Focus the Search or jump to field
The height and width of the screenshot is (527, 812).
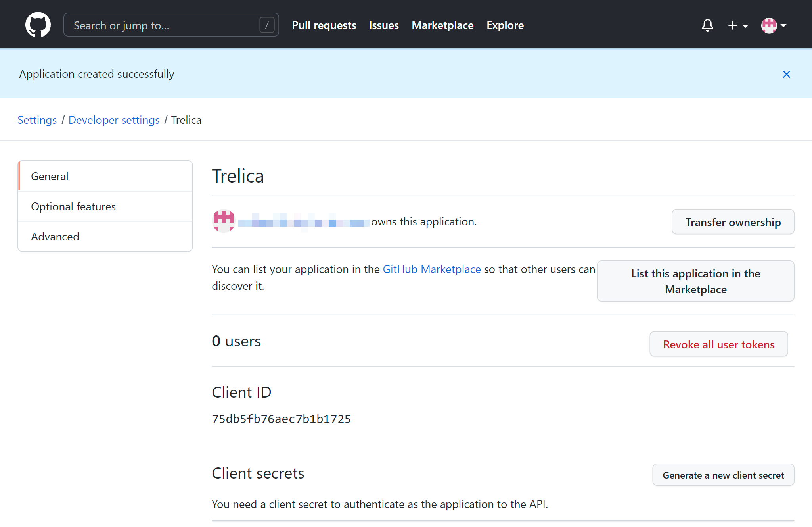click(171, 25)
